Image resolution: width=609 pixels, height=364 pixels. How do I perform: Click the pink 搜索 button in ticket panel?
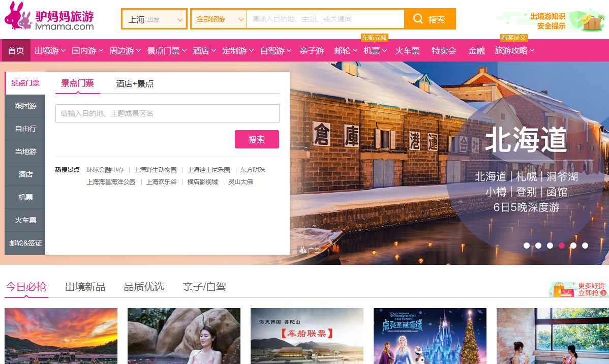(x=257, y=139)
